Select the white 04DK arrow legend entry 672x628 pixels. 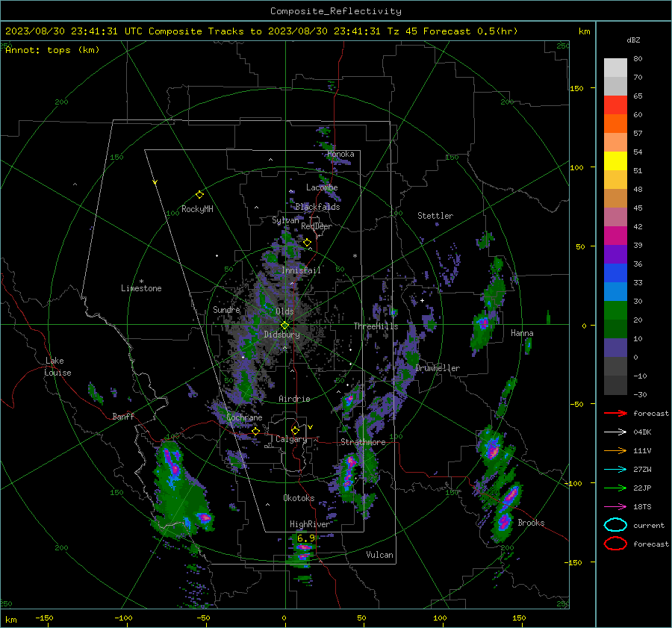click(x=615, y=432)
